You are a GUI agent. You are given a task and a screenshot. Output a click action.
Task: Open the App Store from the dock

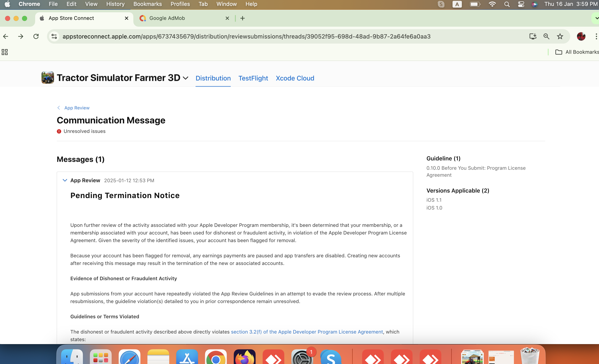(187, 357)
